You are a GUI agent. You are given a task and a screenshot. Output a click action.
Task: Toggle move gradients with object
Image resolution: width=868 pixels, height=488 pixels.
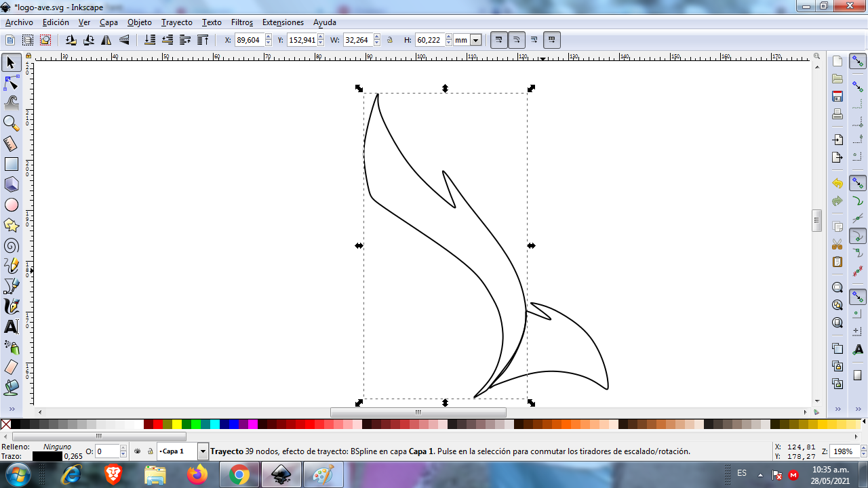(534, 40)
